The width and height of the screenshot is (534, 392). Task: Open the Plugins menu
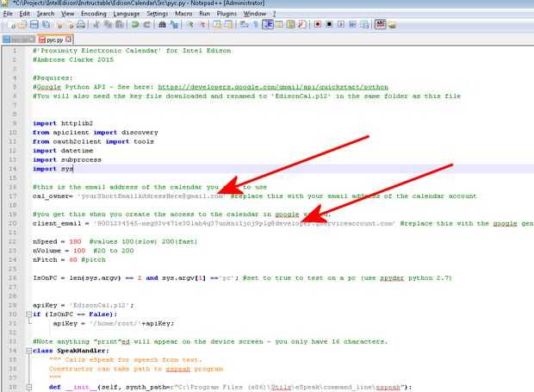click(227, 14)
